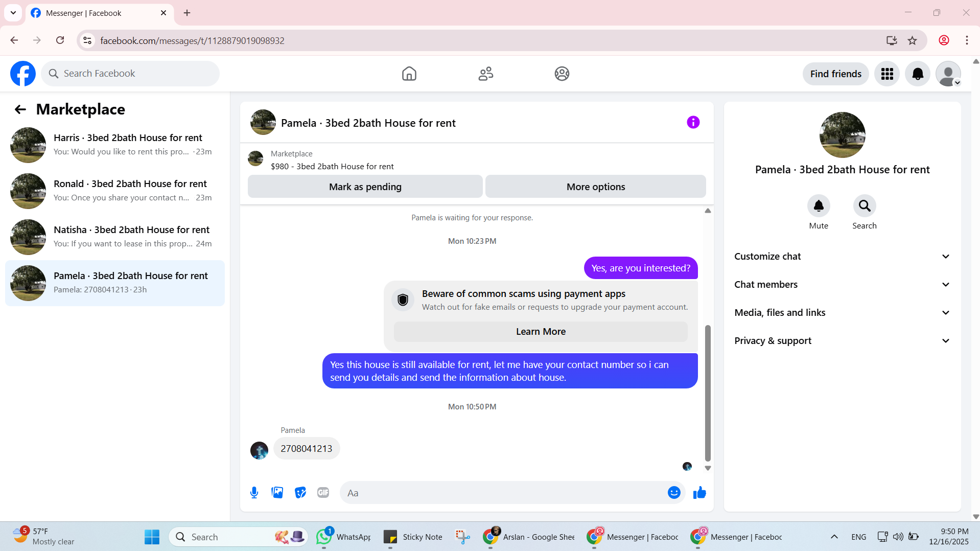Click Learn More about payment scams
This screenshot has height=551, width=980.
tap(541, 332)
